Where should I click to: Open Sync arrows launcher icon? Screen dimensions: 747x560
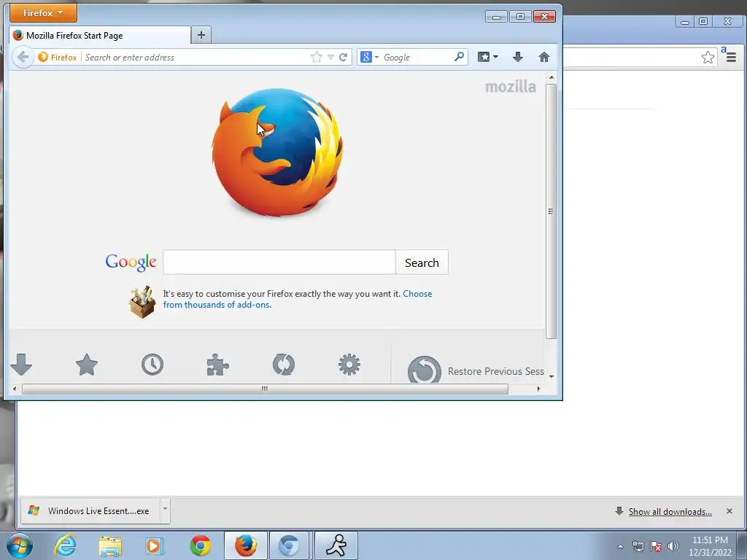click(x=284, y=365)
